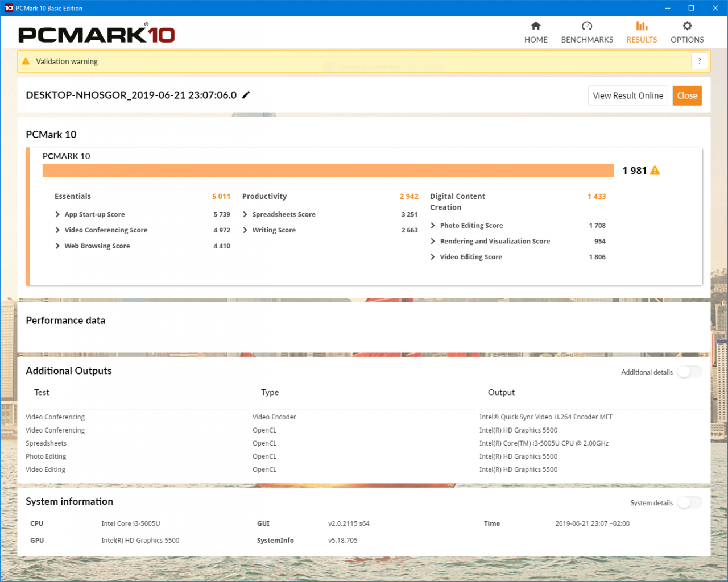Click the orange Close button
The width and height of the screenshot is (728, 582).
687,95
